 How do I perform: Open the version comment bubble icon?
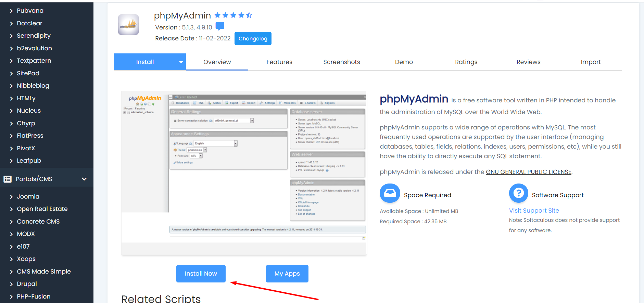pos(220,26)
